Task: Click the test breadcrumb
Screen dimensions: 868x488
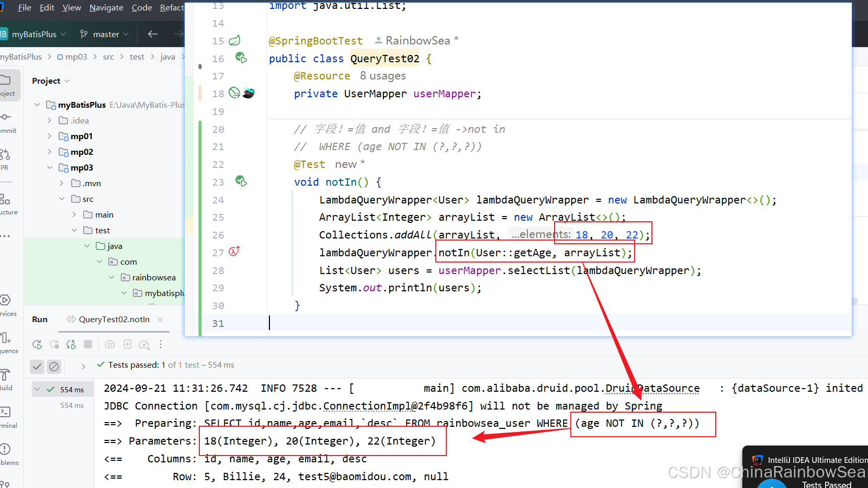Action: tap(137, 56)
